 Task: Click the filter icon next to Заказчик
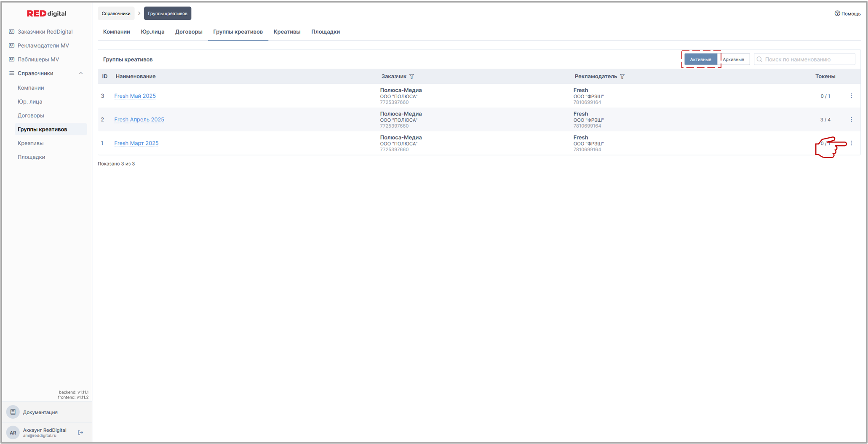coord(411,77)
